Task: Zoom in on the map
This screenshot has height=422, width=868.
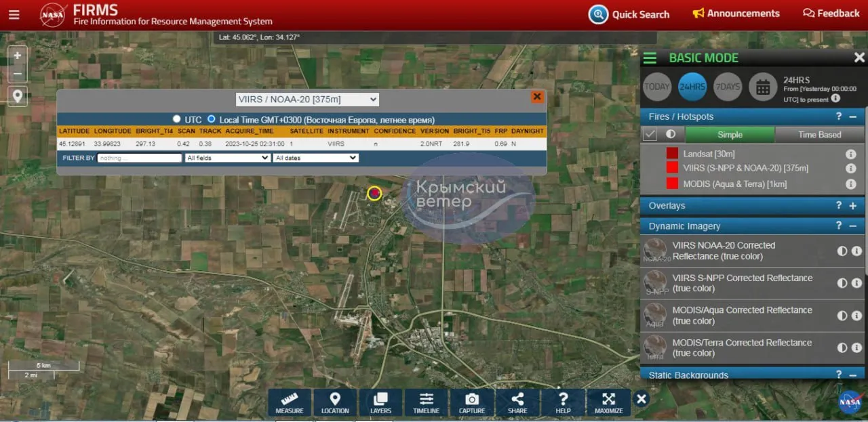Action: click(x=18, y=56)
